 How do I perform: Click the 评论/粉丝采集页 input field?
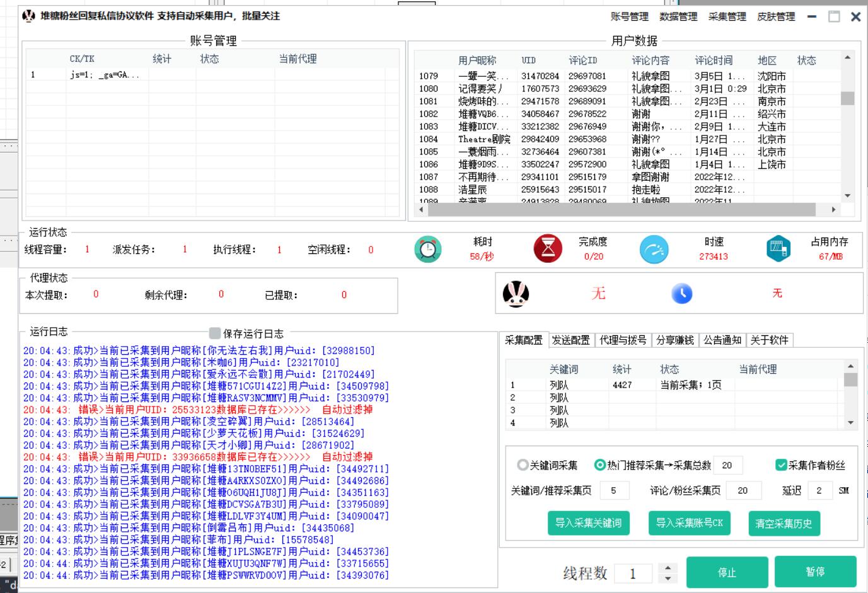pyautogui.click(x=743, y=490)
